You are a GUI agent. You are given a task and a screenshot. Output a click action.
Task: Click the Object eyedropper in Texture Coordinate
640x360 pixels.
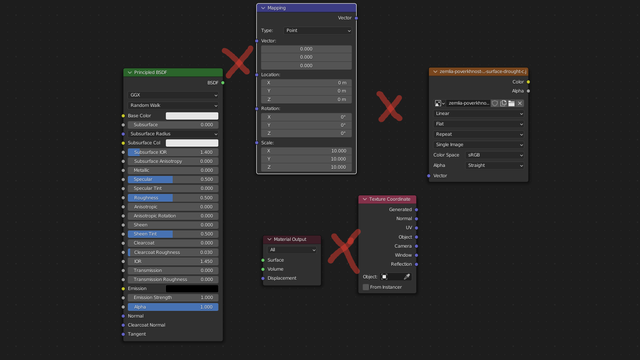click(407, 277)
